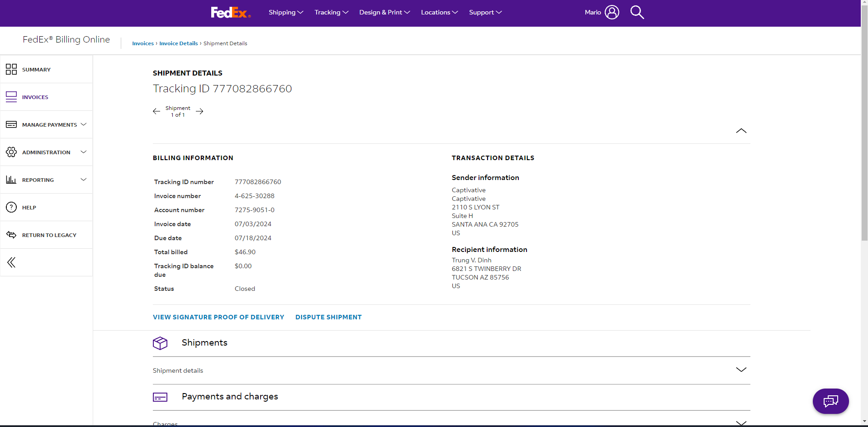The height and width of the screenshot is (427, 868).
Task: Expand Manage Payments chevron in sidebar
Action: tap(83, 124)
